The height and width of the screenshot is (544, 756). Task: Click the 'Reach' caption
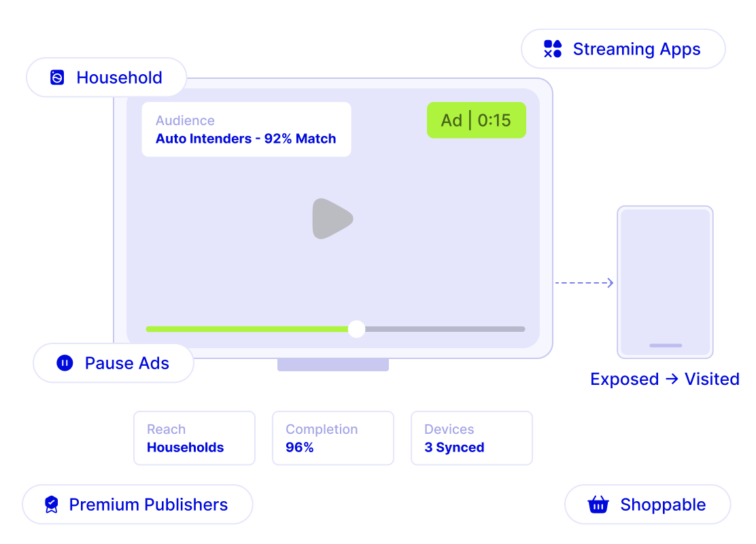167,429
